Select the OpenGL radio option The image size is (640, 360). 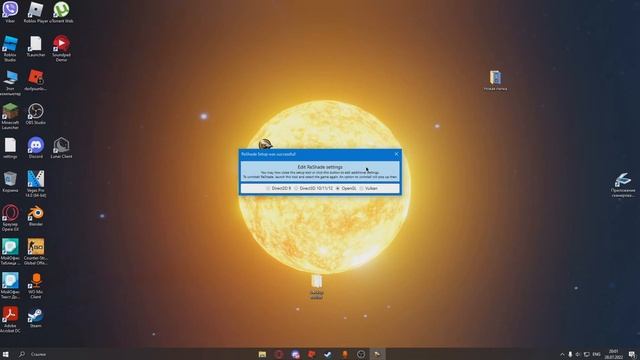[346, 189]
